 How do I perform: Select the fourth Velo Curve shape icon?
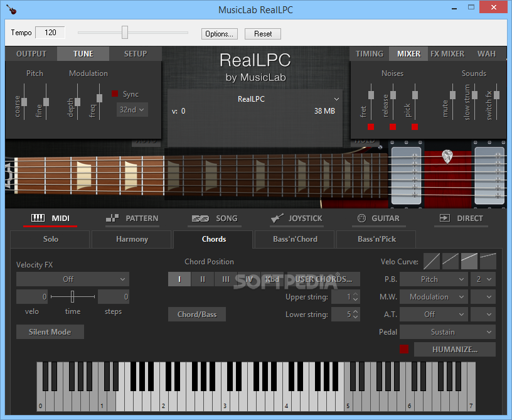488,261
